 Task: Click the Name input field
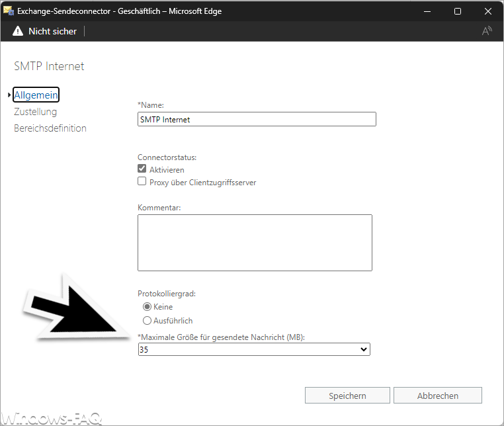(x=257, y=119)
